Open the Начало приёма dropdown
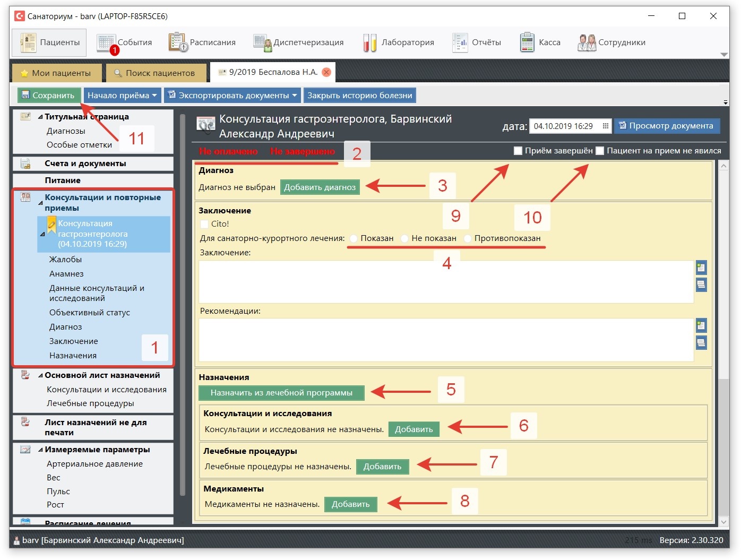The image size is (741, 560). click(122, 96)
